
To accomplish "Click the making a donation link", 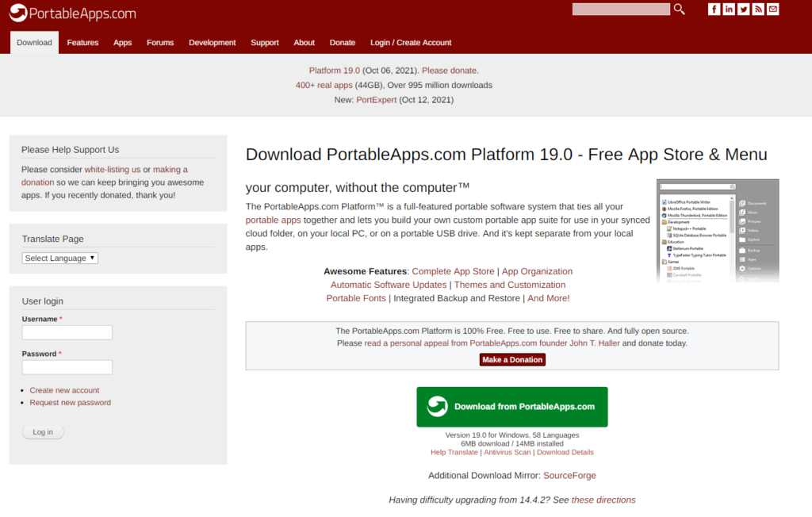I will point(170,170).
